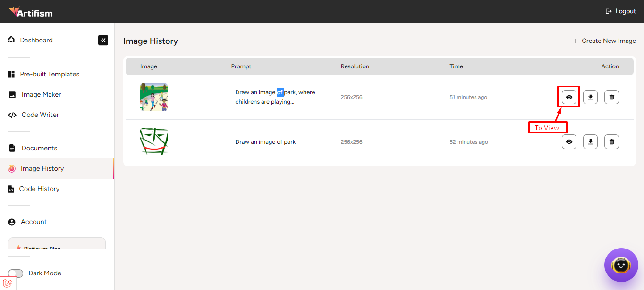Viewport: 644px width, 290px height.
Task: Log out of the account
Action: pyautogui.click(x=620, y=11)
